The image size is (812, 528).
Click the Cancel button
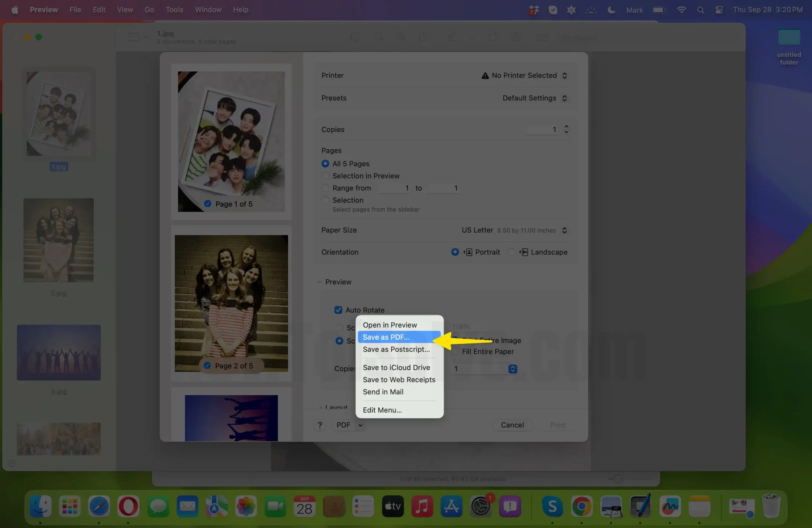(512, 425)
